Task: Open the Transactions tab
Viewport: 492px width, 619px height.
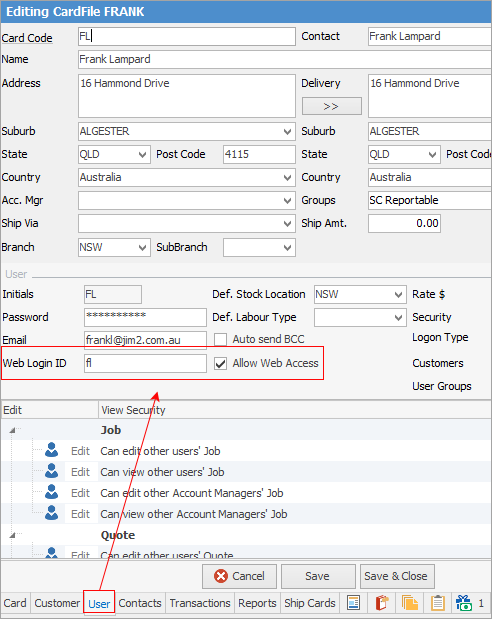Action: 200,603
